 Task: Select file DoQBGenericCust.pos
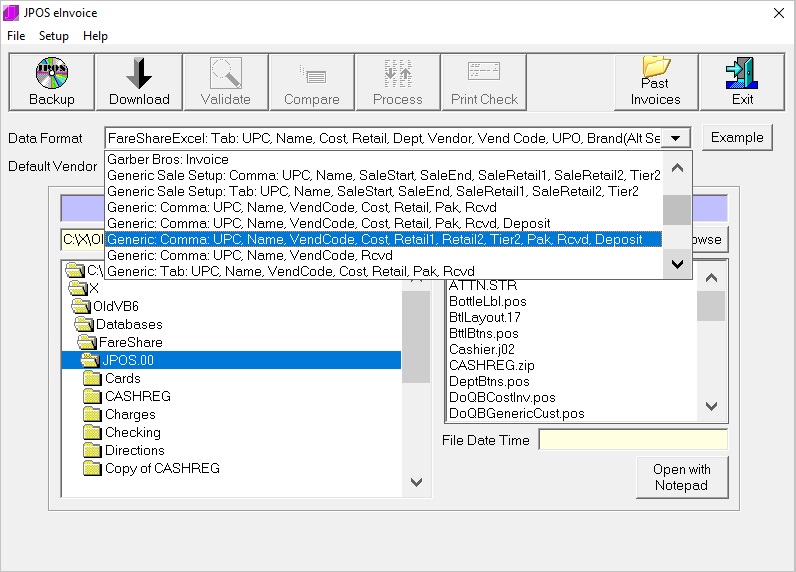pyautogui.click(x=517, y=413)
